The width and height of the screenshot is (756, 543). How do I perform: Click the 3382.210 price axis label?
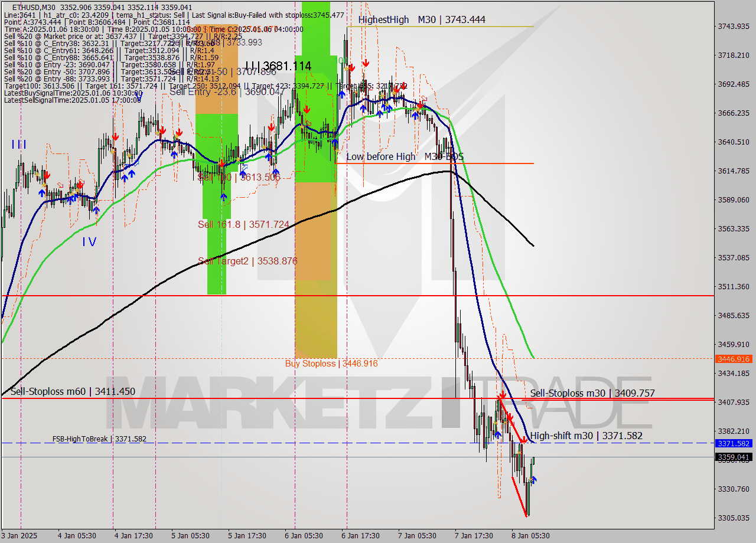tap(734, 431)
